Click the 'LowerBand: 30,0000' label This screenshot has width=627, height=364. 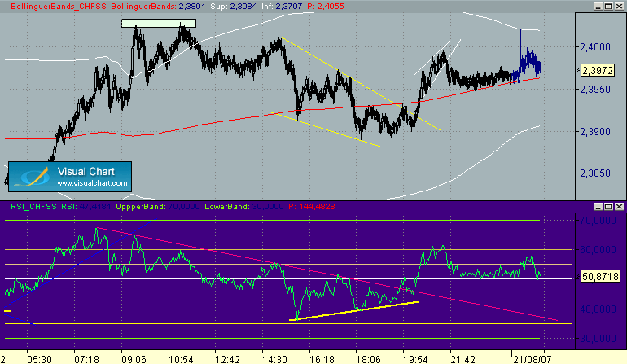click(244, 207)
